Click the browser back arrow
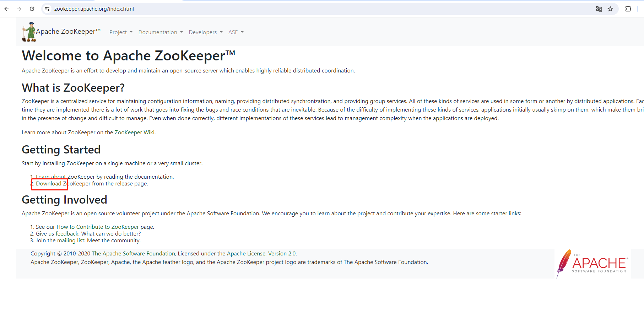The width and height of the screenshot is (644, 324). [x=6, y=9]
